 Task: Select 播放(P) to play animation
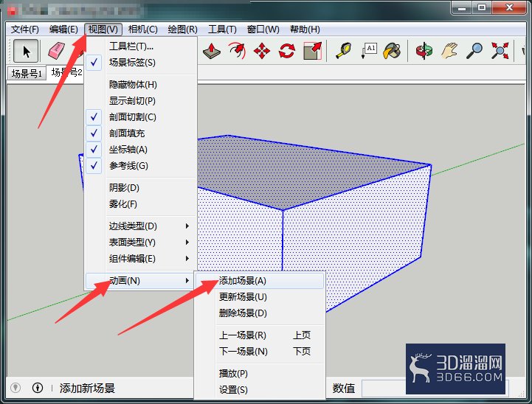260,374
